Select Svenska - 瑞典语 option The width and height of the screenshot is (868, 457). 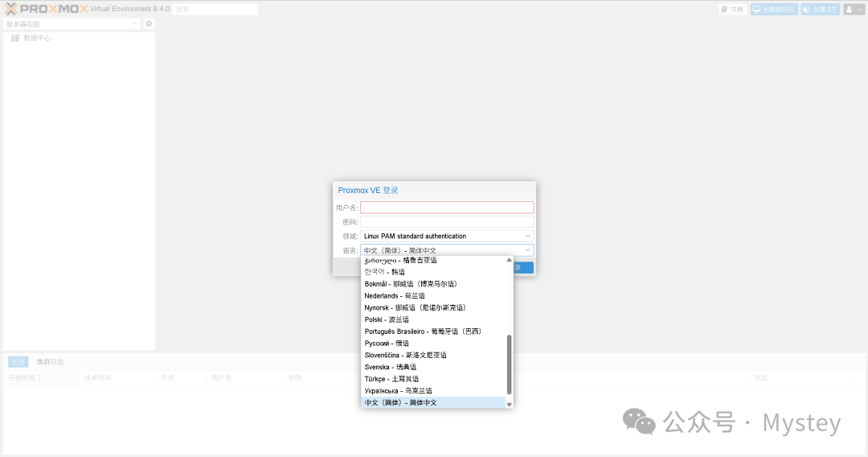pos(433,367)
